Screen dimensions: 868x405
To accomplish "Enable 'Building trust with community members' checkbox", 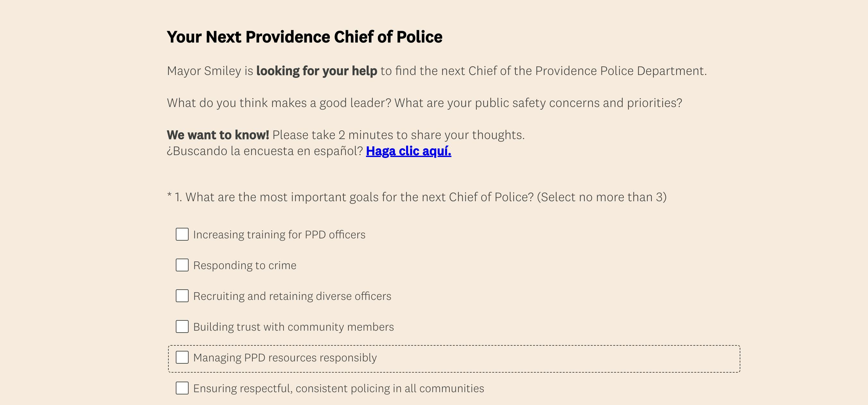I will pos(182,326).
